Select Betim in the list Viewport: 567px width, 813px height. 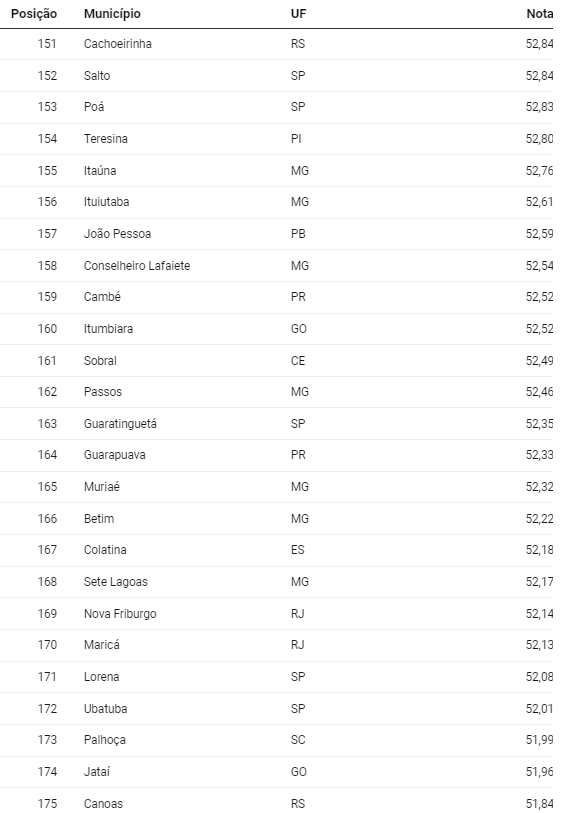(99, 518)
